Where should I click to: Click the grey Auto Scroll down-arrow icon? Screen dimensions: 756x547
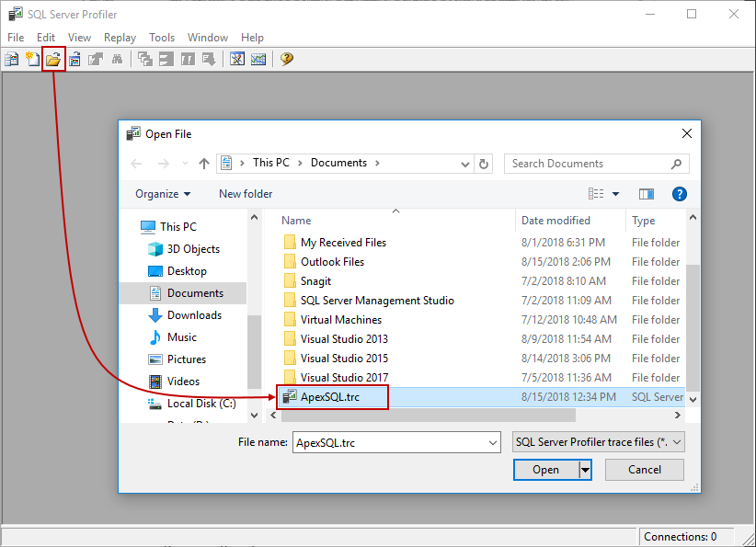coord(209,59)
